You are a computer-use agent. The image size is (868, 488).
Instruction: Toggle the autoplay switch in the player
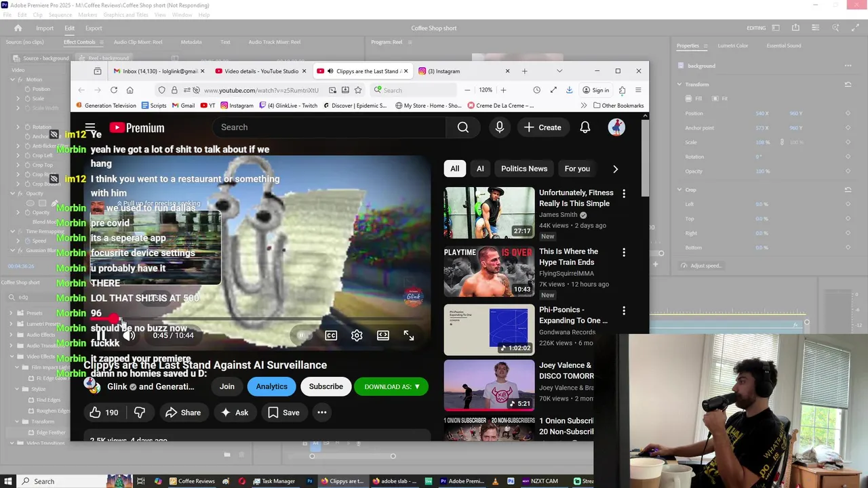[x=302, y=335]
